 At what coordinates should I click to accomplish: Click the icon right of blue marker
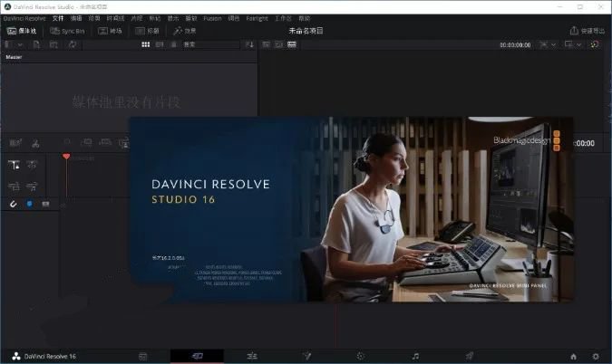point(45,204)
